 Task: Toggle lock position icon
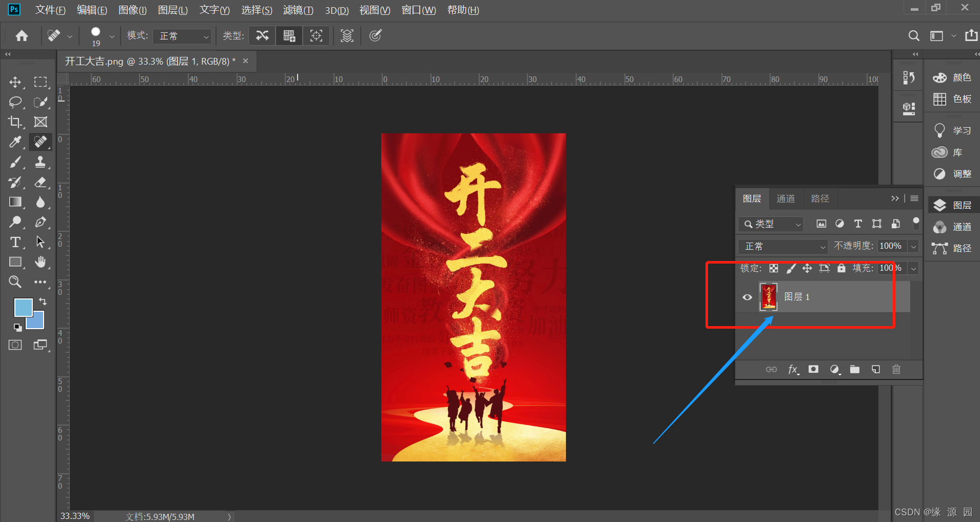coord(807,268)
